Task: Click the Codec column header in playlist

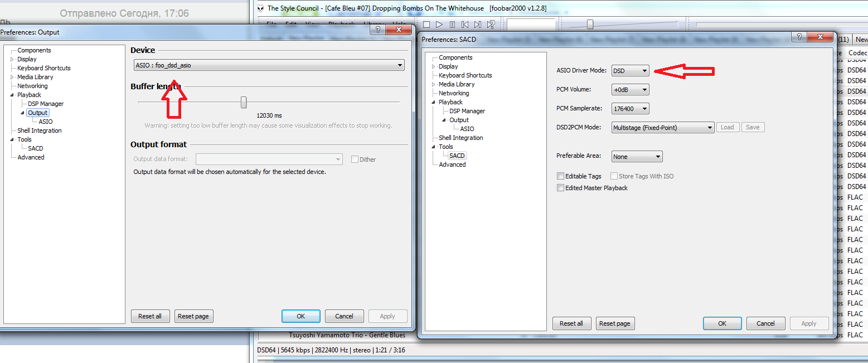Action: point(857,52)
